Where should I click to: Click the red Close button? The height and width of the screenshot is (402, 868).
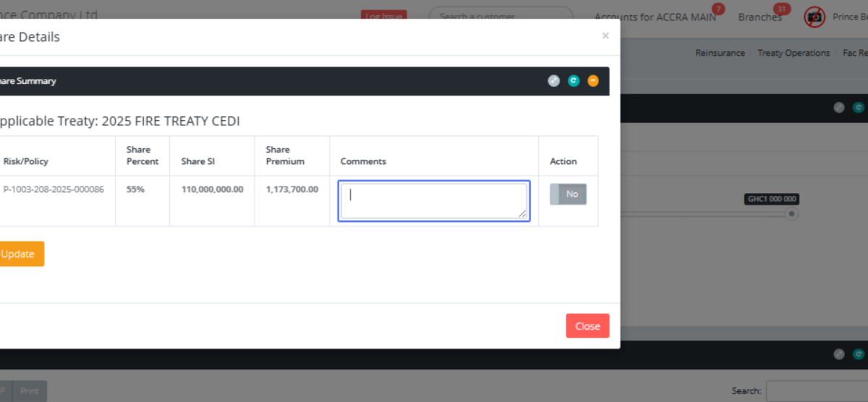click(x=587, y=326)
